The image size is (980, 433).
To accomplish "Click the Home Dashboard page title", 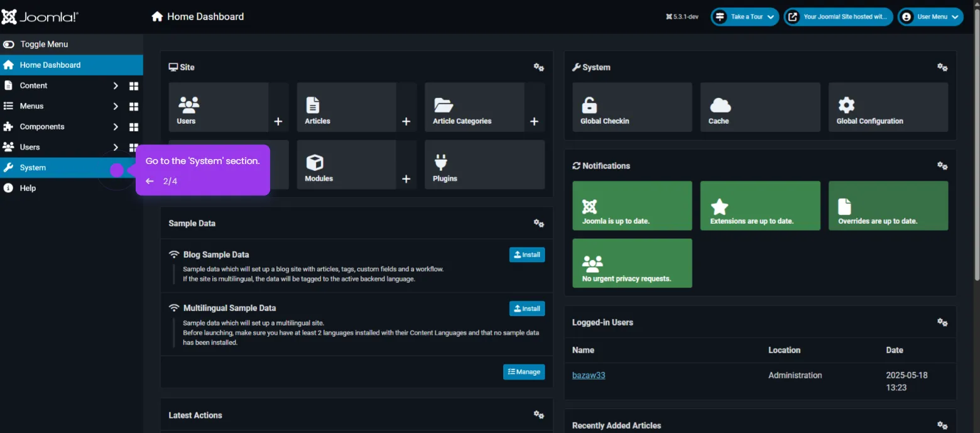I will (205, 17).
